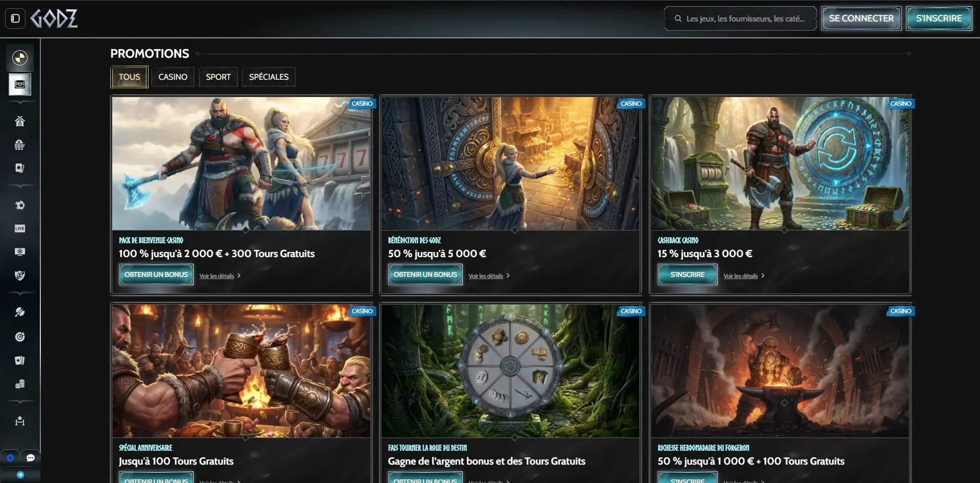
Task: Open the slot machine casino icon
Action: [20, 145]
